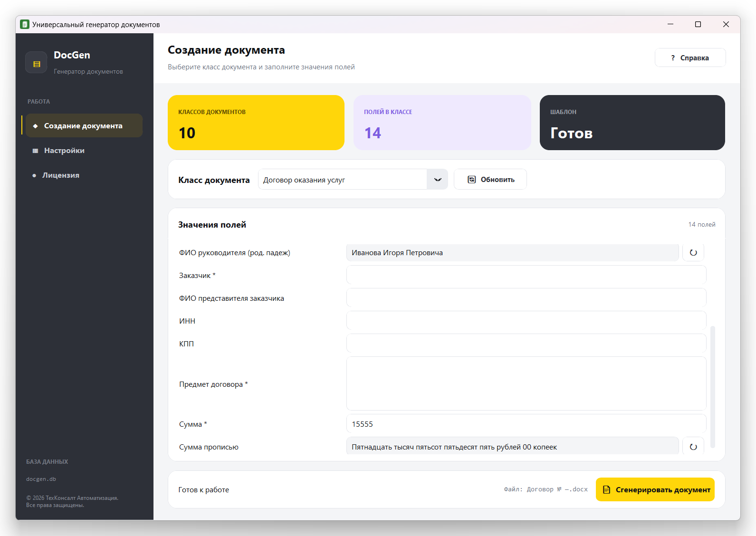Viewport: 756px width, 536px height.
Task: Go to Настройки section
Action: pos(84,151)
